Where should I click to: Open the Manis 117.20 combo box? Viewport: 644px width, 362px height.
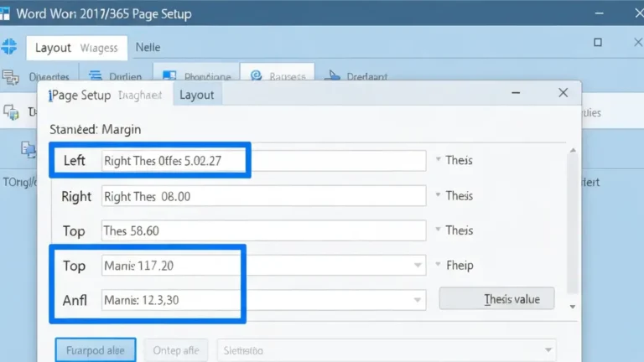263,265
